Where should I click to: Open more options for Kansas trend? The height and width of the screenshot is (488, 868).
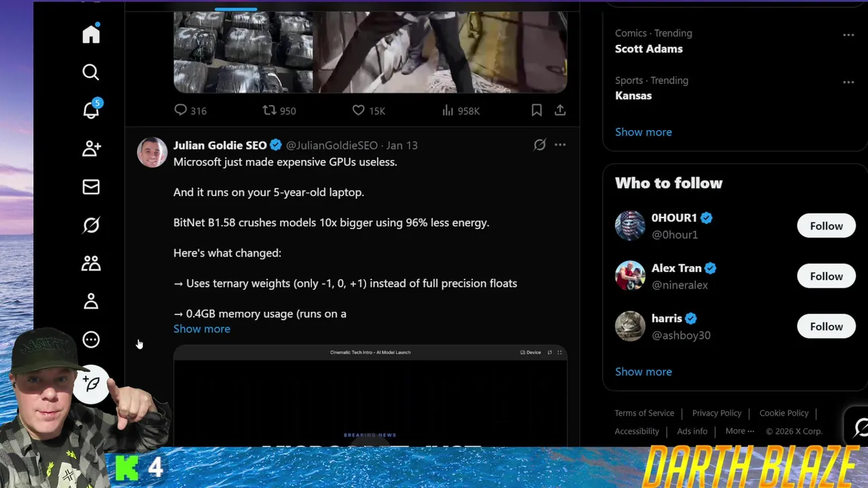pyautogui.click(x=848, y=82)
